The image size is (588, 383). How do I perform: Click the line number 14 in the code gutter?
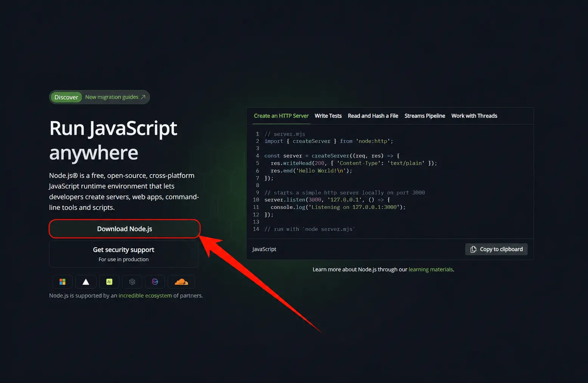click(256, 229)
